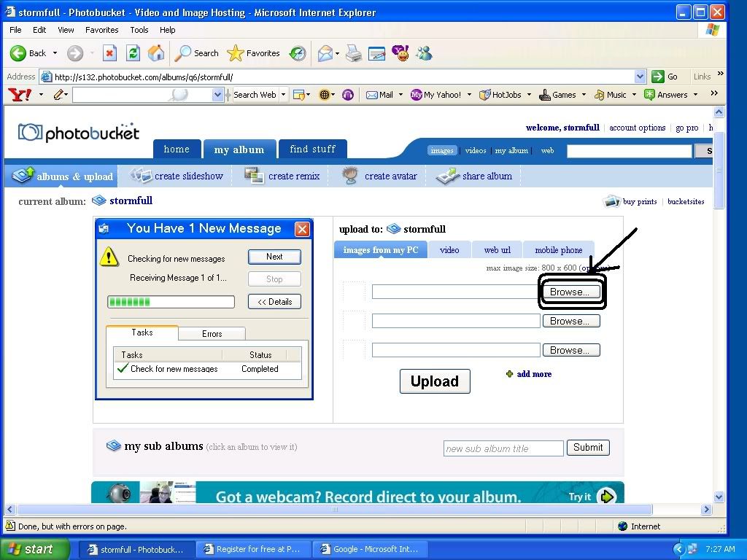
Task: Click the go pro link
Action: [686, 128]
